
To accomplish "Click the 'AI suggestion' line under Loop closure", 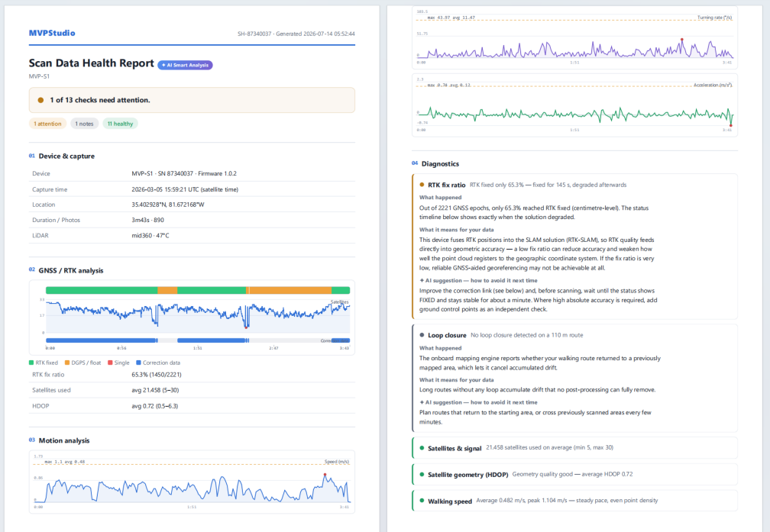I will point(478,402).
